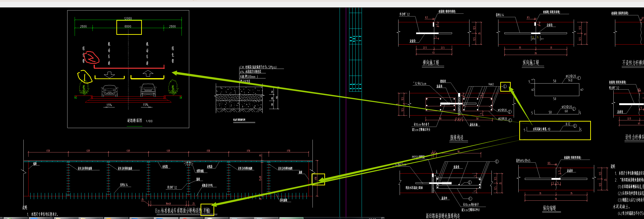This screenshot has height=219, width=644.
Task: Click the upward direction arrow symbol
Action: click(148, 73)
